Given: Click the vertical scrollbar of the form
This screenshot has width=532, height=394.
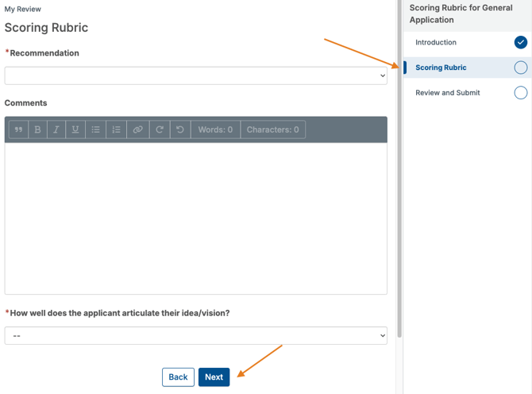Looking at the screenshot, I should 399,159.
